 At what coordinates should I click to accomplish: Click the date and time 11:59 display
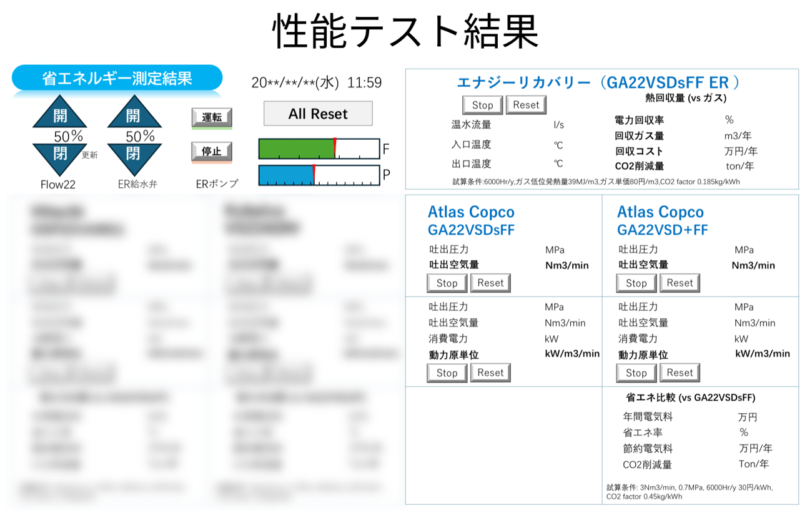316,82
